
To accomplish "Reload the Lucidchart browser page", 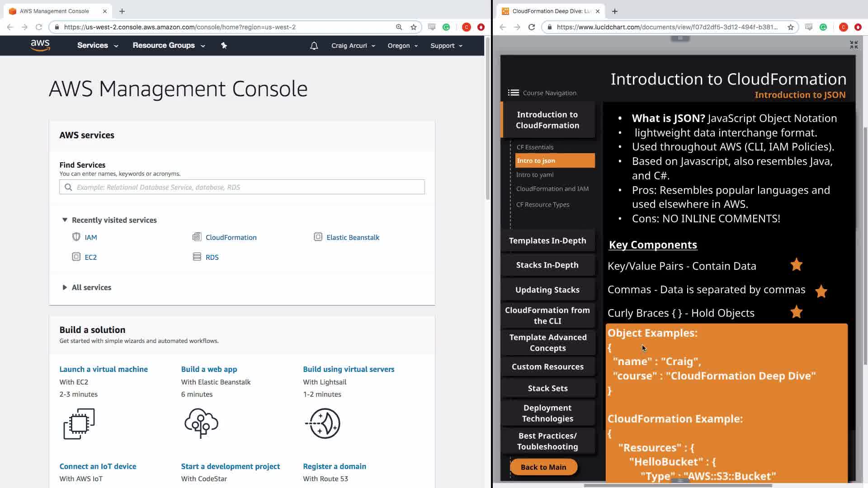I will tap(532, 27).
